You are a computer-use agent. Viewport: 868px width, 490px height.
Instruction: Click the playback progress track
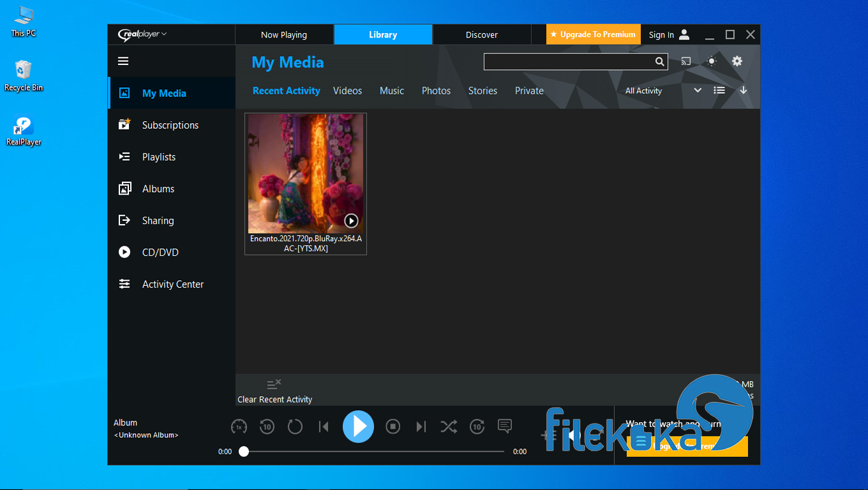click(x=371, y=452)
